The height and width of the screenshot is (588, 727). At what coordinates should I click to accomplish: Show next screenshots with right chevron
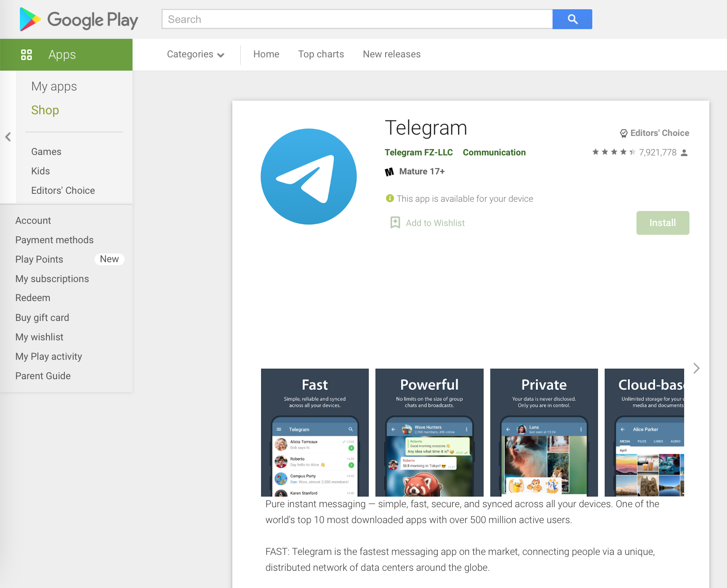click(697, 368)
